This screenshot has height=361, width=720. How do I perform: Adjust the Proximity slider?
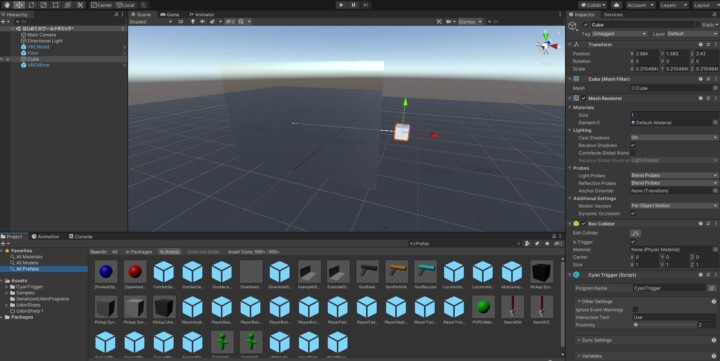tap(666, 325)
